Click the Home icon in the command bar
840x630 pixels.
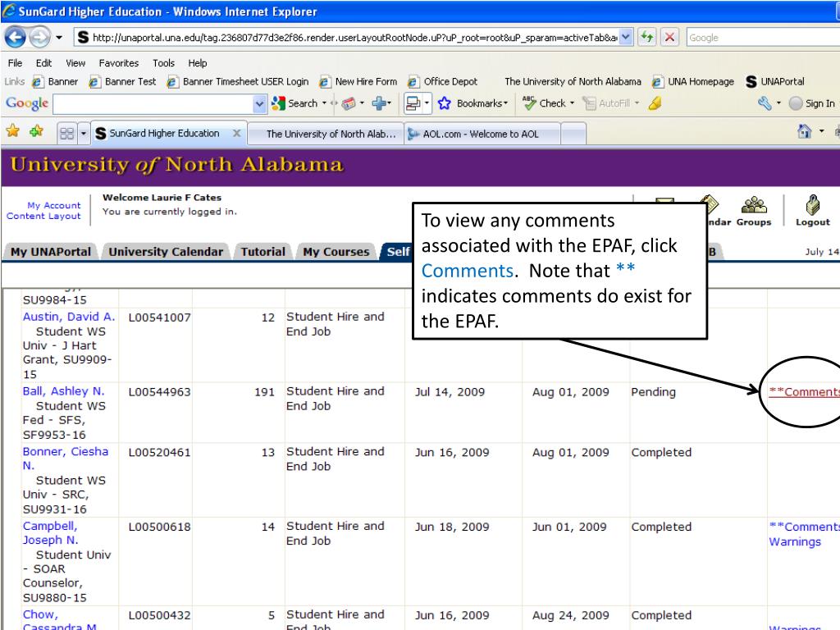(x=804, y=131)
